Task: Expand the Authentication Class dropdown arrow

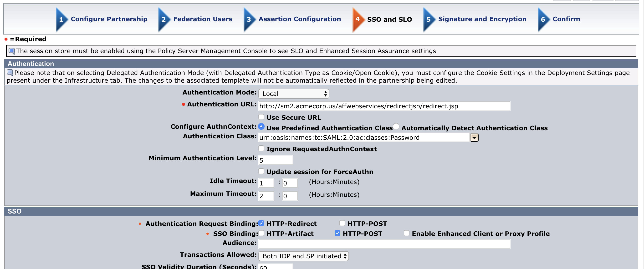Action: click(474, 137)
